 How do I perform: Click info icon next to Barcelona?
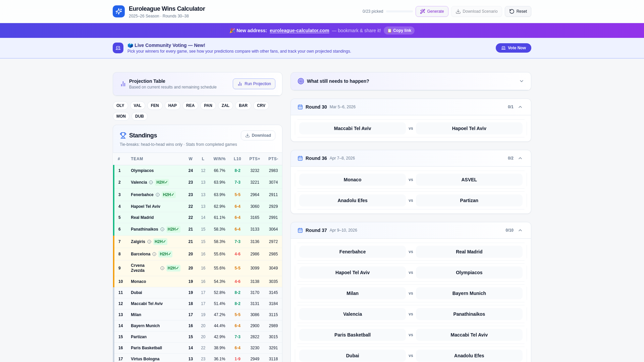point(154,254)
